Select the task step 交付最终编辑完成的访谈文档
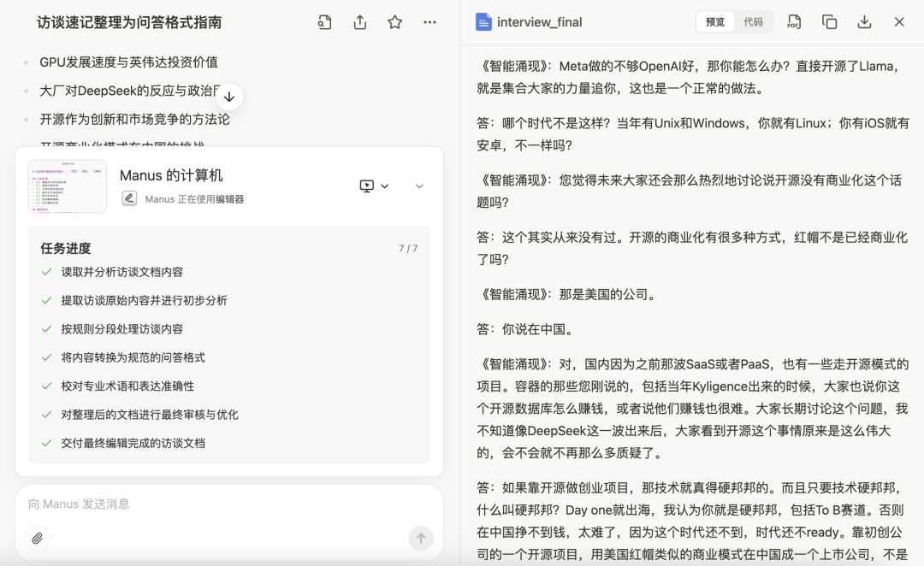The image size is (924, 566). 133,443
